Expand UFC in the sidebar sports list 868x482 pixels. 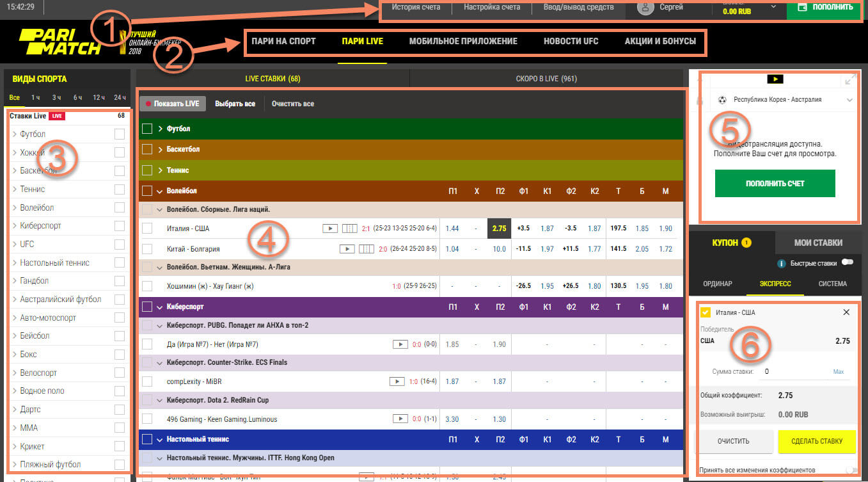tap(15, 245)
